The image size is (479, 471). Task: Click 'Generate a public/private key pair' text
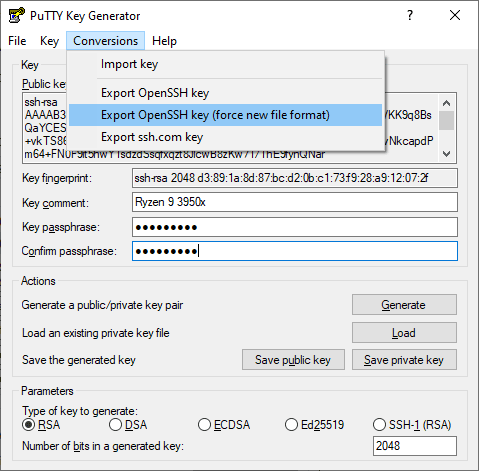pos(102,305)
